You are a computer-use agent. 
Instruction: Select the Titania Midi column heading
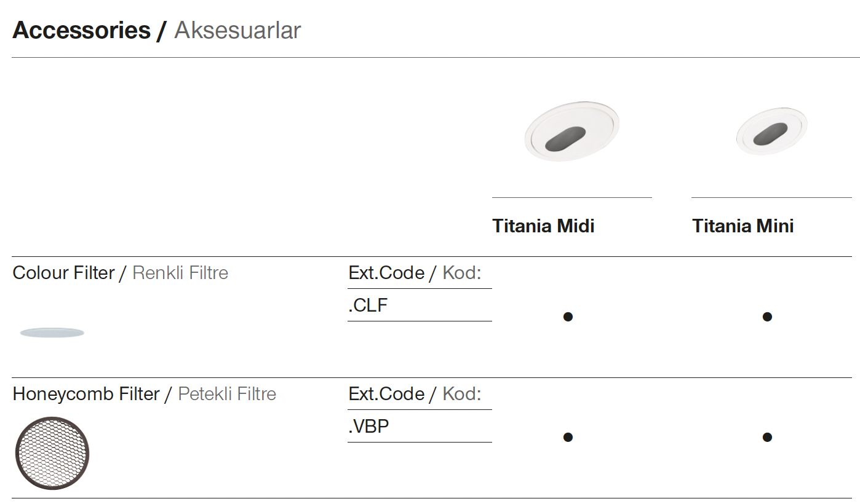click(543, 226)
